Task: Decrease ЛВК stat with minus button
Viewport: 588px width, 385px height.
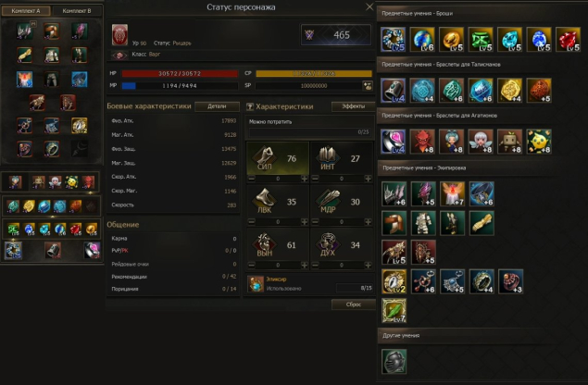Action: 252,222
